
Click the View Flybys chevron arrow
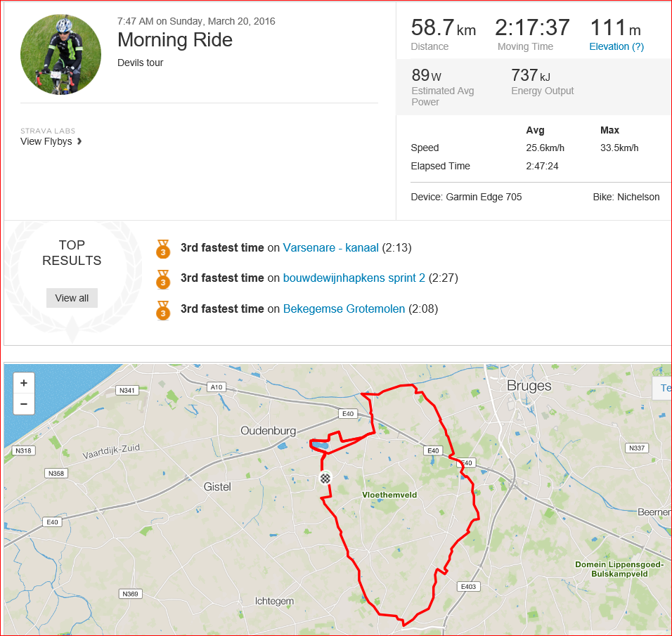(x=79, y=141)
